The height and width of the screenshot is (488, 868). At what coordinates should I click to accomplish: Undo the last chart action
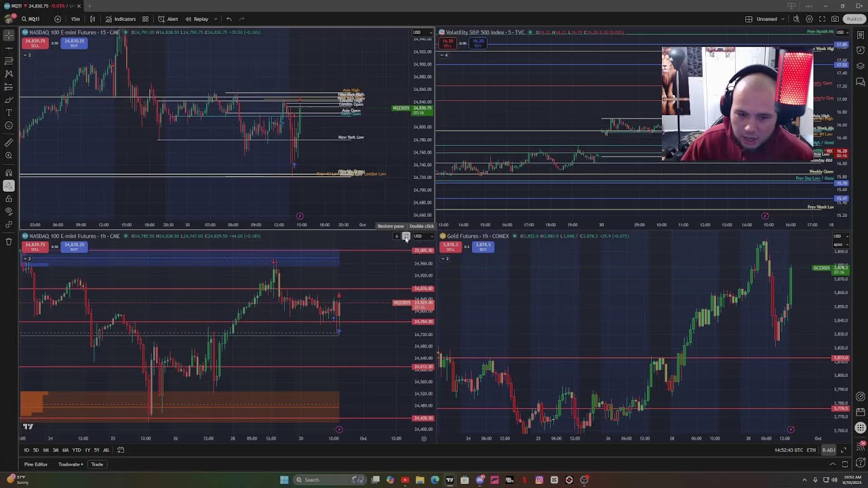(x=229, y=19)
